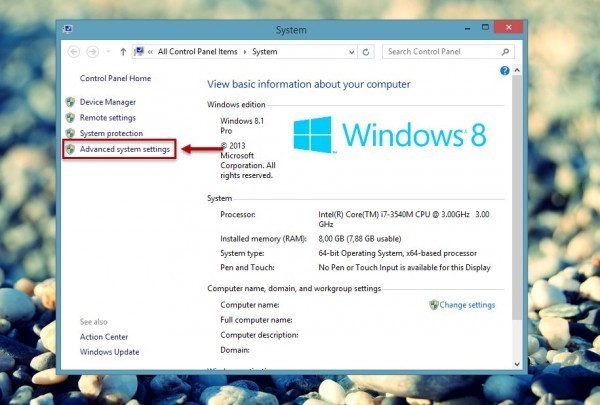
Task: Click the scrollbar down arrow
Action: click(517, 364)
